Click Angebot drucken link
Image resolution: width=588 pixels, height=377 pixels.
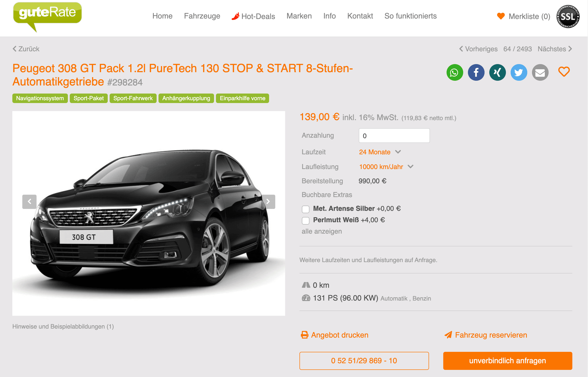[x=335, y=335]
